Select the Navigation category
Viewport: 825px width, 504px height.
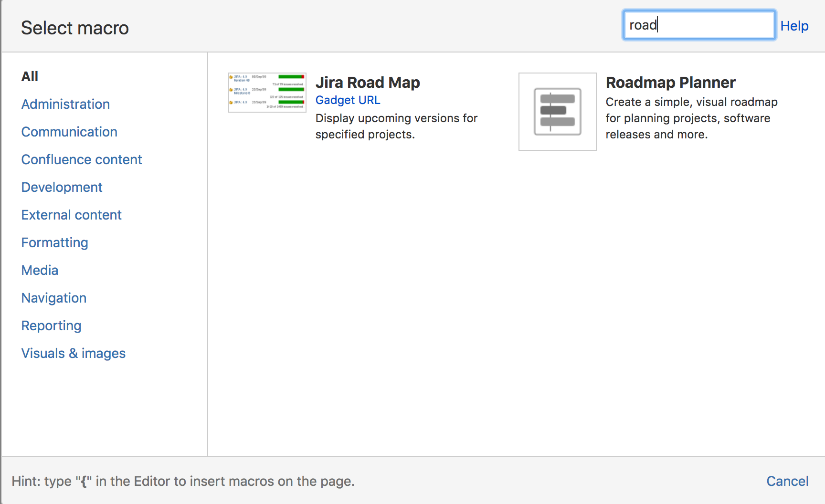pos(53,298)
